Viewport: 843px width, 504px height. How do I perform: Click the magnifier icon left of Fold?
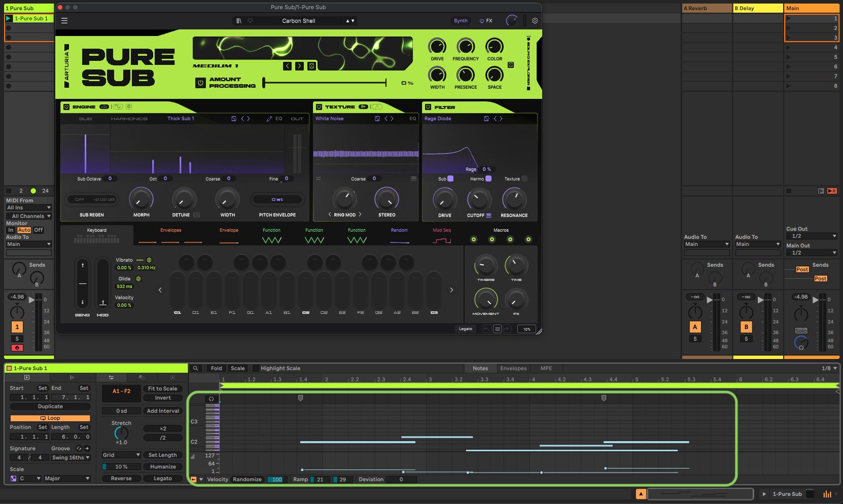[195, 369]
